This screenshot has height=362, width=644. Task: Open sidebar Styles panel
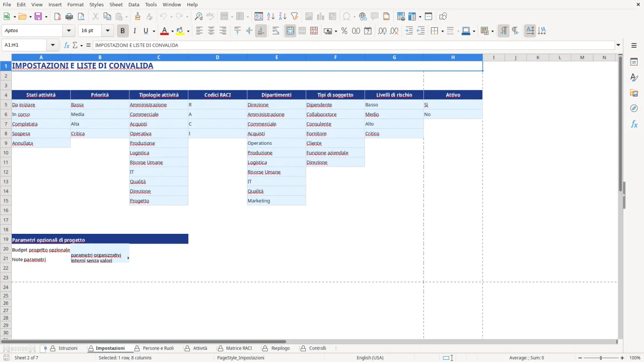point(634,77)
